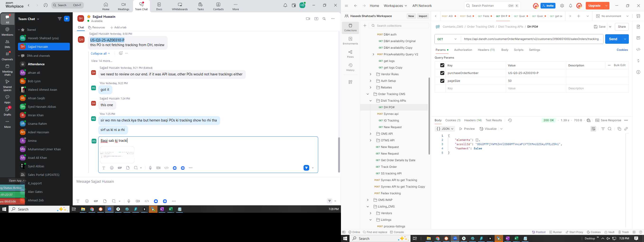Toggle the select-all query params checkbox
The height and width of the screenshot is (242, 644).
[442, 65]
